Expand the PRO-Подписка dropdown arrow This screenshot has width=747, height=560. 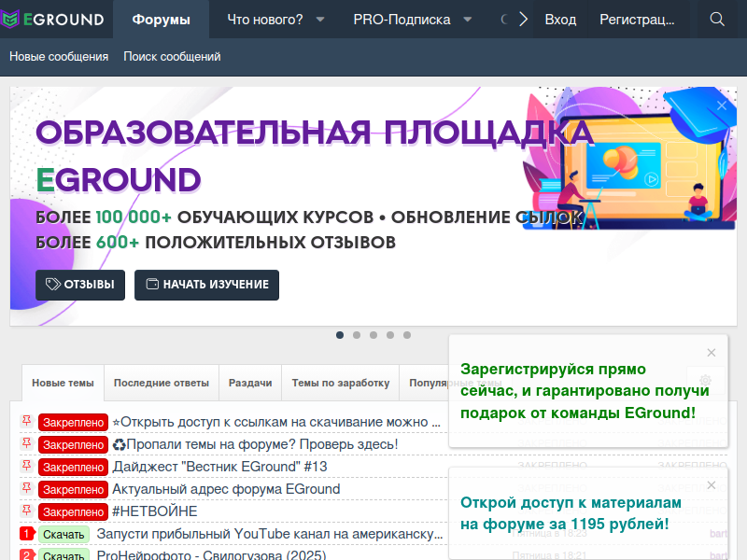tap(468, 20)
